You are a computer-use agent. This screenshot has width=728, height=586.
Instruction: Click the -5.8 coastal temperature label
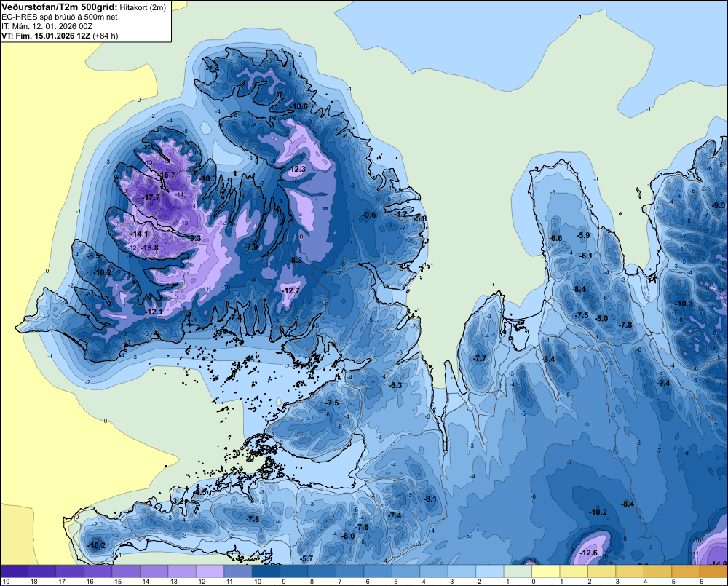tap(420, 218)
